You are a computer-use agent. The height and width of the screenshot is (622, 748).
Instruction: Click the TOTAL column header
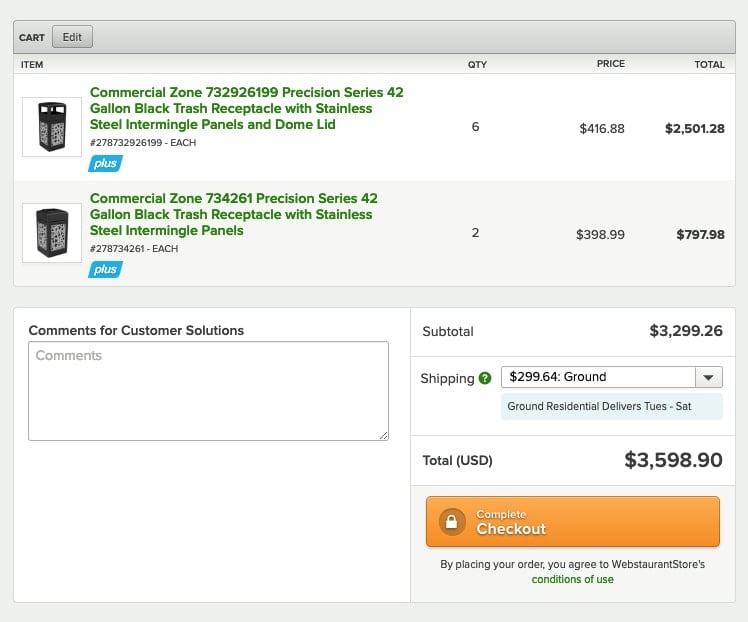coord(709,64)
